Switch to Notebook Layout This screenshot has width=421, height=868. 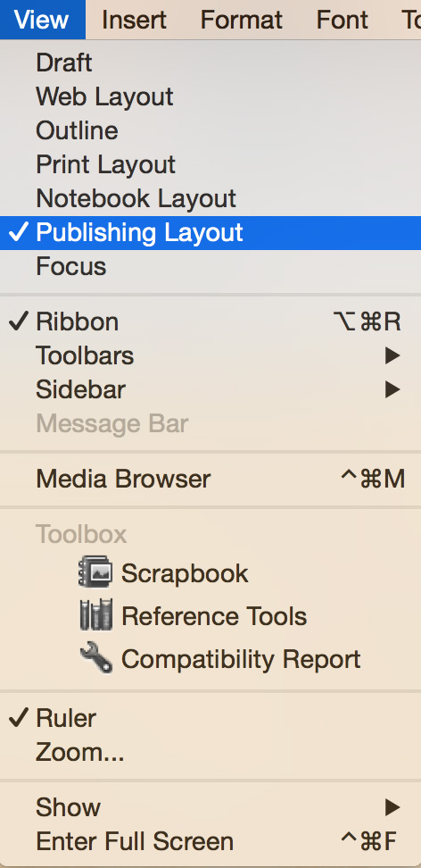210,199
